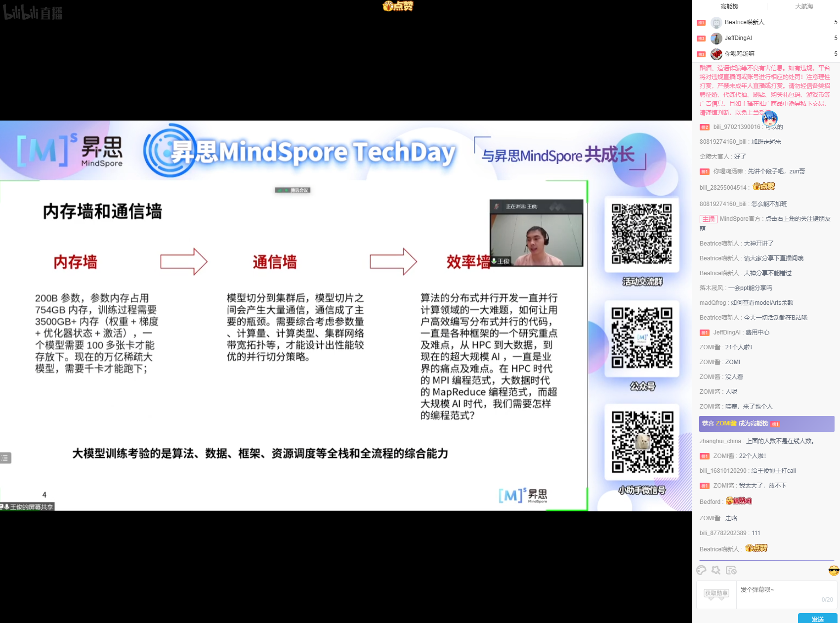This screenshot has height=623, width=840.
Task: Click chat message 22个人啦!
Action: click(753, 456)
